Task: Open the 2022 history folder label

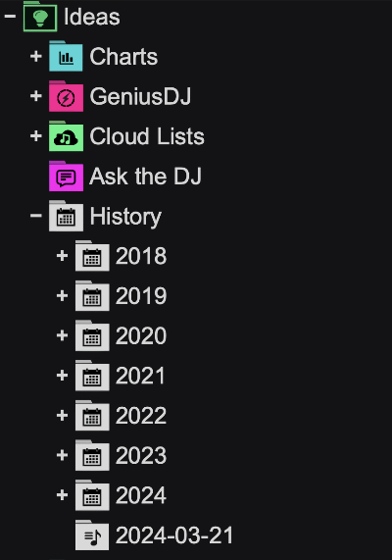Action: tap(141, 416)
